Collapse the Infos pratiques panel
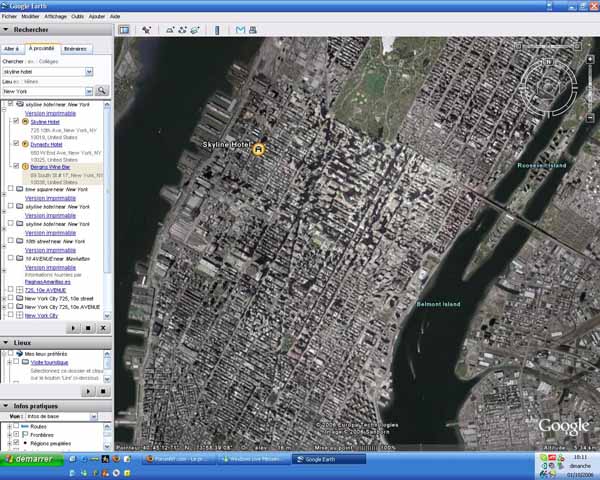600x480 pixels. [6, 405]
